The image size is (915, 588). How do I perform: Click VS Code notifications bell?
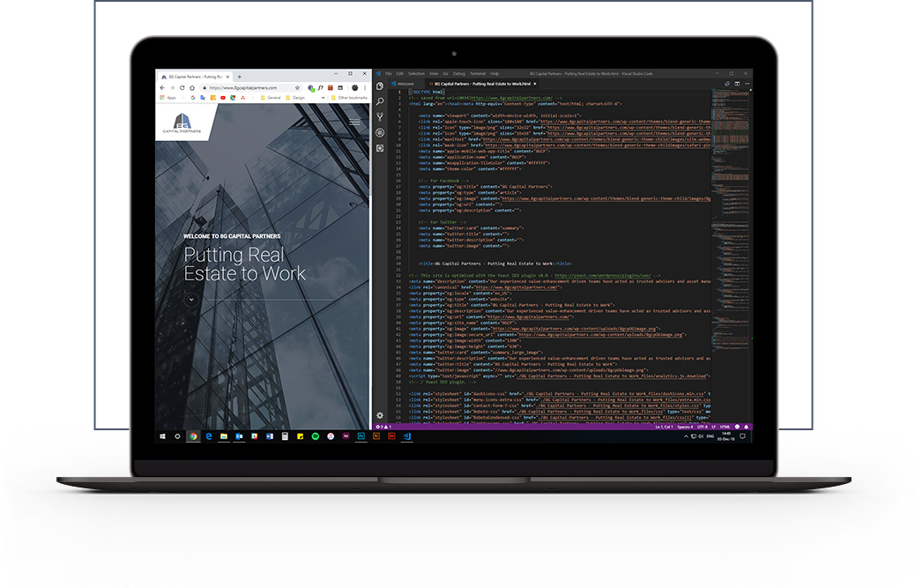(x=747, y=427)
